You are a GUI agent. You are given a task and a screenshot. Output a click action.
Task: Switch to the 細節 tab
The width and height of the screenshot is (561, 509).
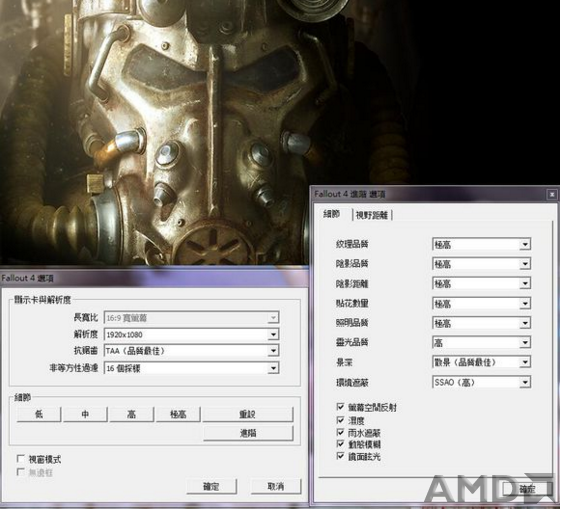click(332, 214)
